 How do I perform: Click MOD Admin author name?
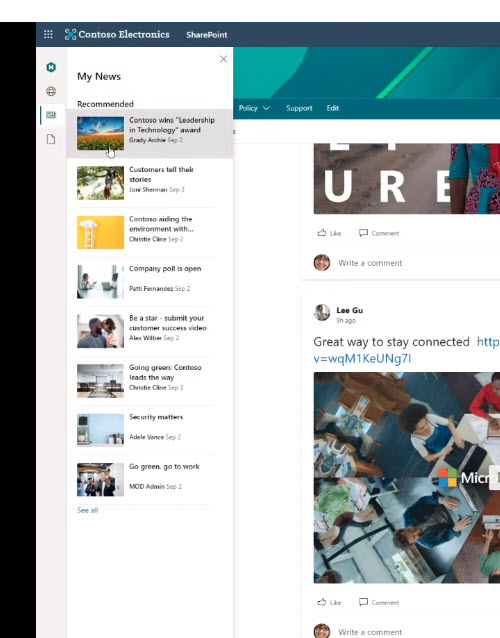[147, 487]
